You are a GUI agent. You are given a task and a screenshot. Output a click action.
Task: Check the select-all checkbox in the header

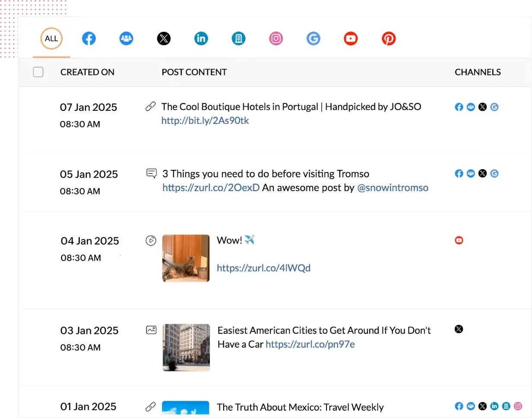38,72
